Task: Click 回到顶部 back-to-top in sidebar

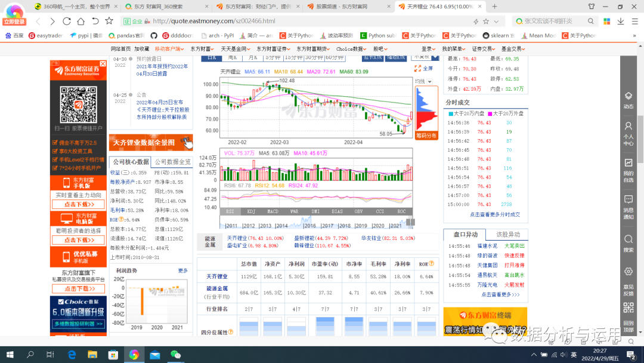Action: tap(628, 327)
